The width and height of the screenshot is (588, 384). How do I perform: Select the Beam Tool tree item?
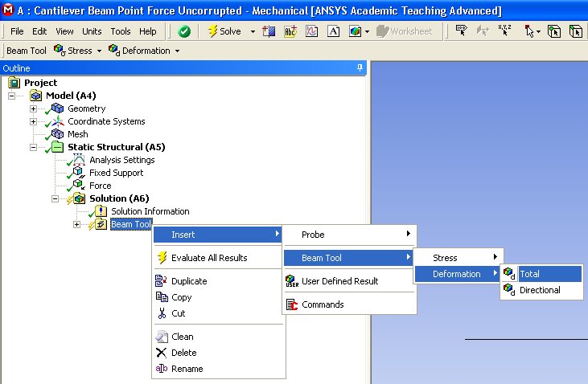coord(131,224)
